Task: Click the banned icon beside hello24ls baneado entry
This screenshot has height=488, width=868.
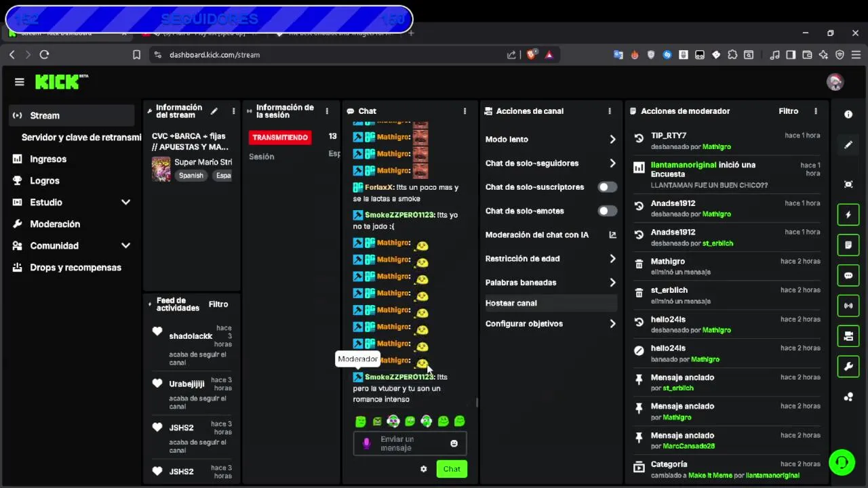Action: pyautogui.click(x=639, y=351)
